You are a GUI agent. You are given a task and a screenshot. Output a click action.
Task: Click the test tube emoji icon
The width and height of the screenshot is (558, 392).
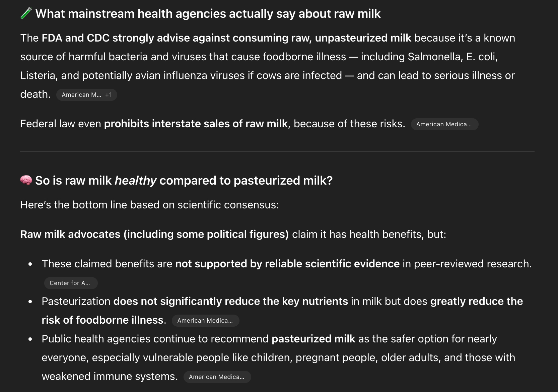click(26, 13)
